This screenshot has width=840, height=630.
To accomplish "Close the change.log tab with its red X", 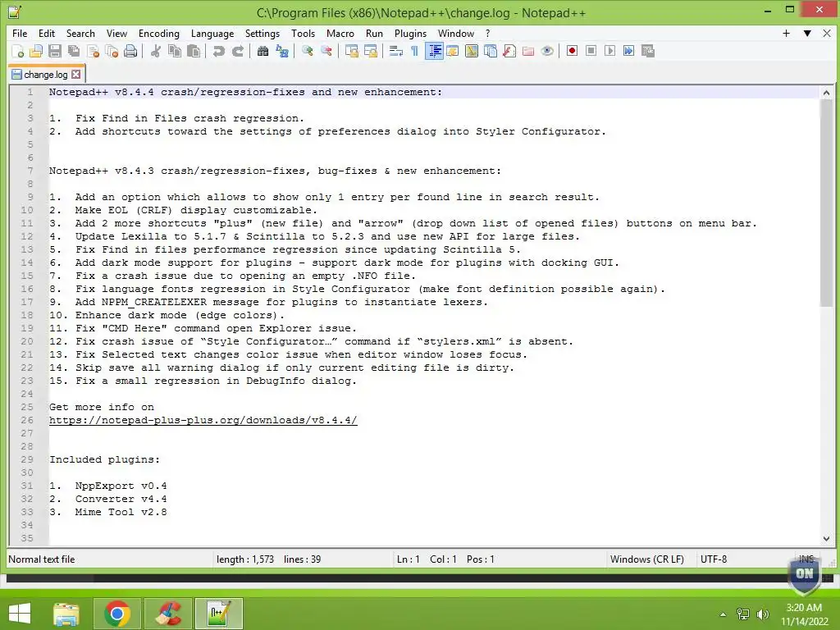I will [x=76, y=75].
